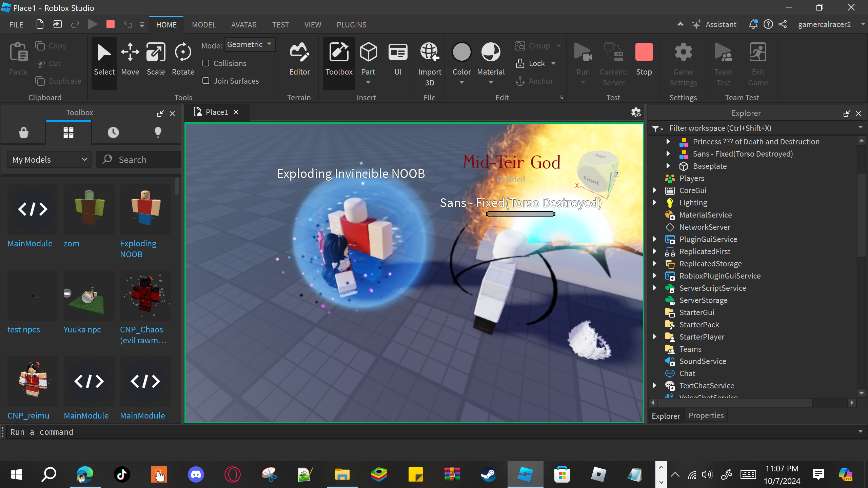Open the Color picker swatch

click(461, 53)
